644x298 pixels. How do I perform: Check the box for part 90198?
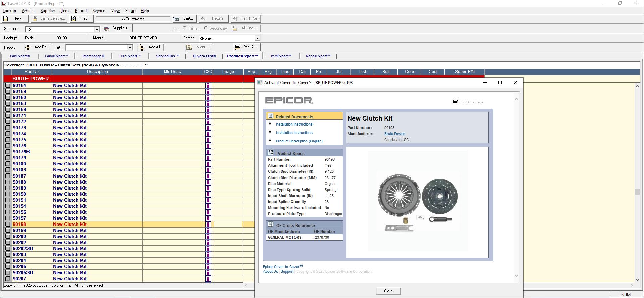coord(8,225)
